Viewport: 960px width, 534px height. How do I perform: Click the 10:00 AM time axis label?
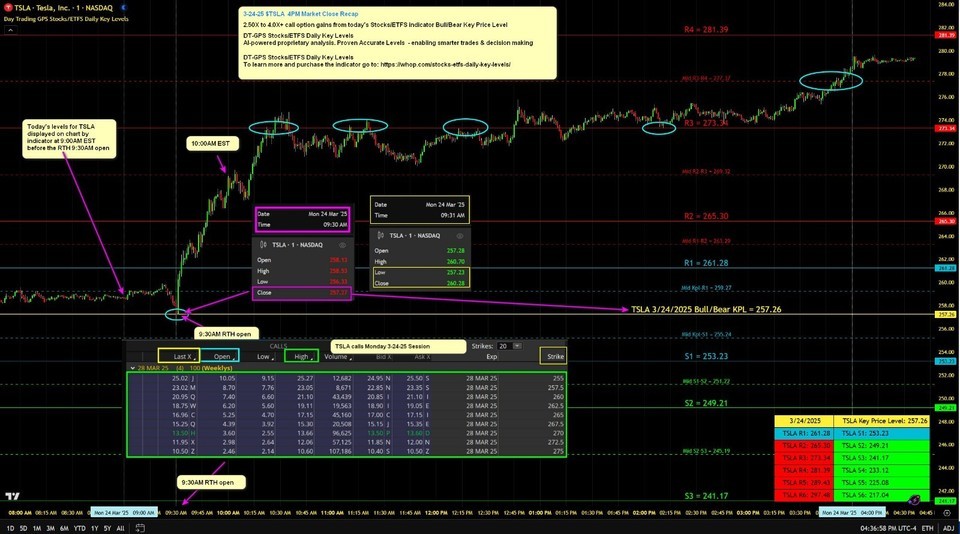click(228, 513)
